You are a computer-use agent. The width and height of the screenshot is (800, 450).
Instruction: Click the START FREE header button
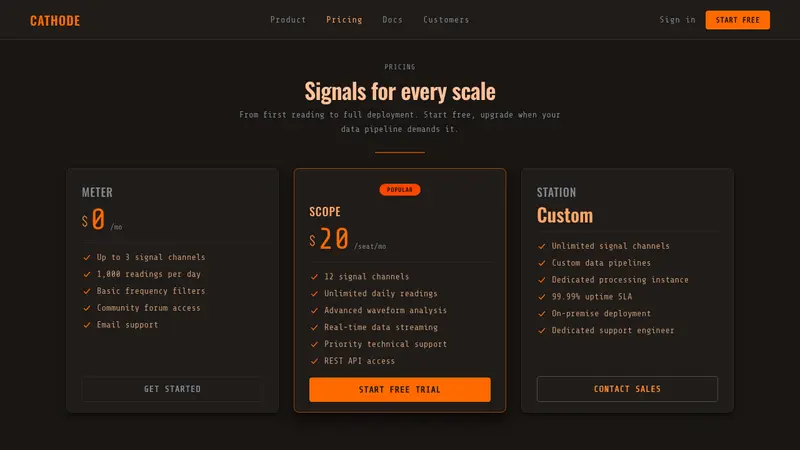coord(737,20)
